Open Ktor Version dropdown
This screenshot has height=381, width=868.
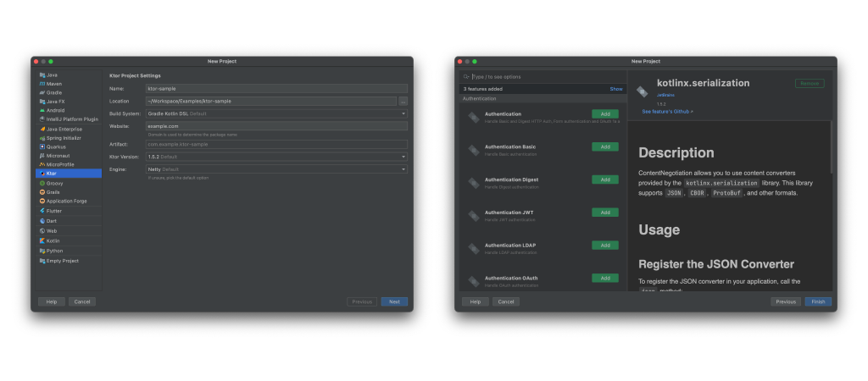tap(276, 157)
